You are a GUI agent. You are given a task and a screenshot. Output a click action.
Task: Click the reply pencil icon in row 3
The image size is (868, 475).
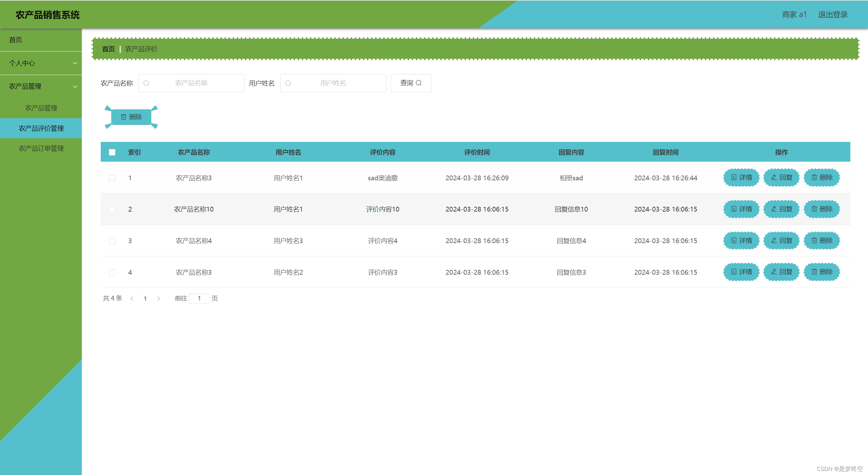pyautogui.click(x=774, y=240)
